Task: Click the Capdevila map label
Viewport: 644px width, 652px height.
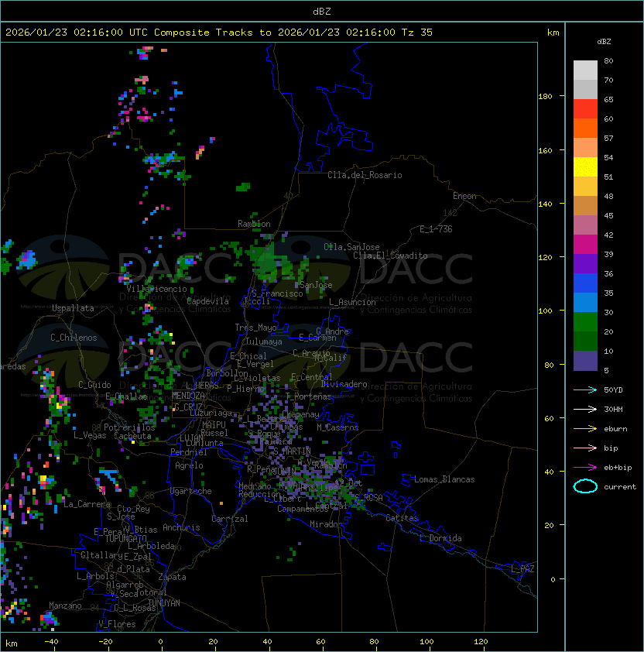Action: (x=208, y=301)
